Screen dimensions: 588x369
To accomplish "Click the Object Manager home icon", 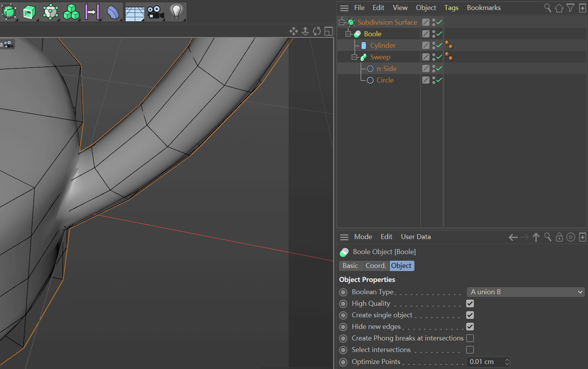I will pos(559,8).
